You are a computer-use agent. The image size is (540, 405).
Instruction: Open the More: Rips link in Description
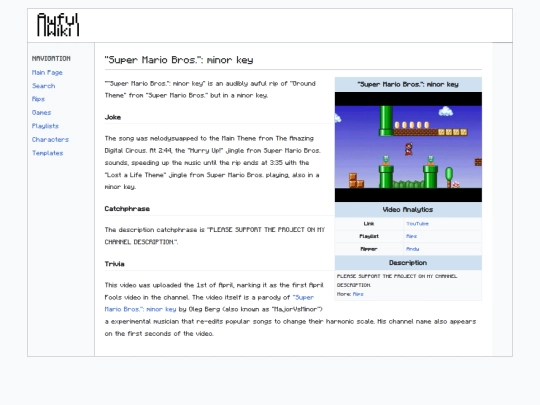[358, 294]
